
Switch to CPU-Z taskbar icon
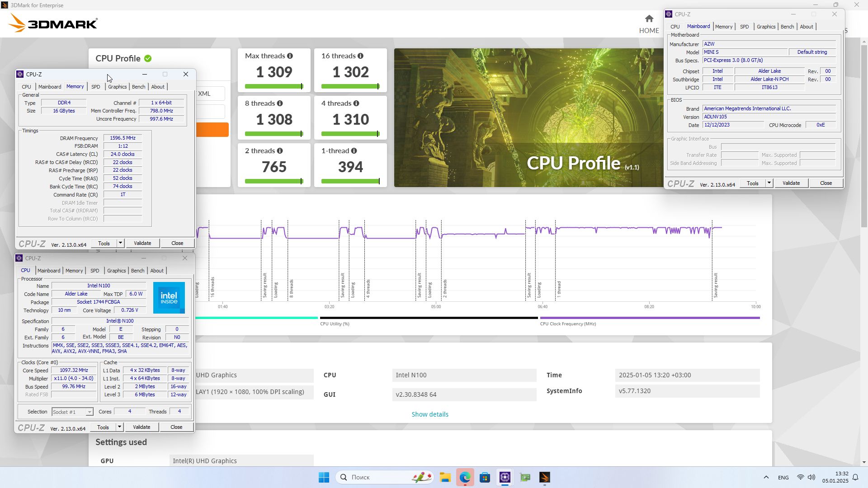[x=505, y=477]
